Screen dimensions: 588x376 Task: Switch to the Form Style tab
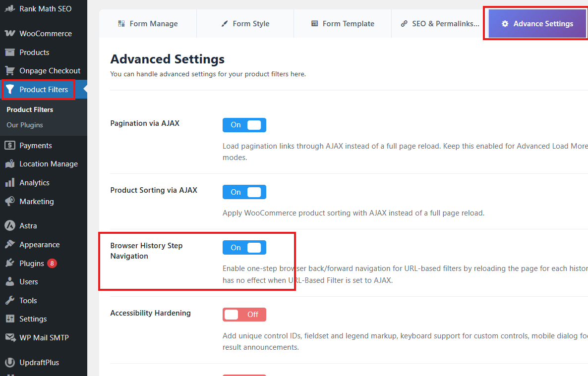[245, 24]
